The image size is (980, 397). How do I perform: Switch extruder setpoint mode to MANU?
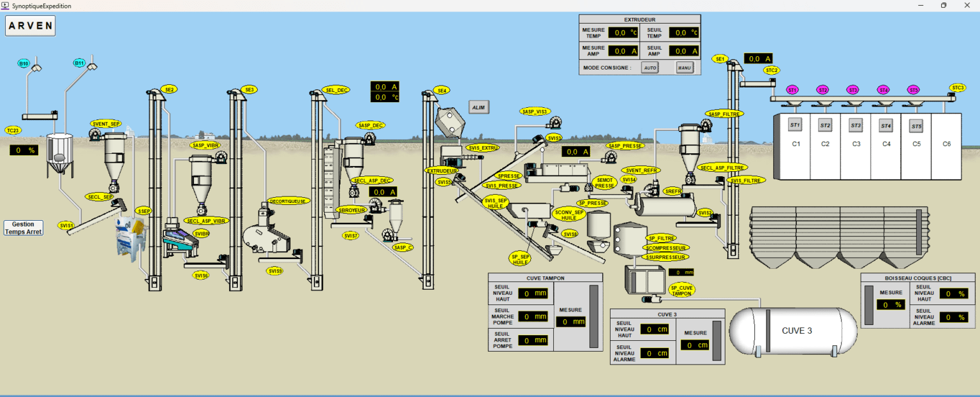685,68
